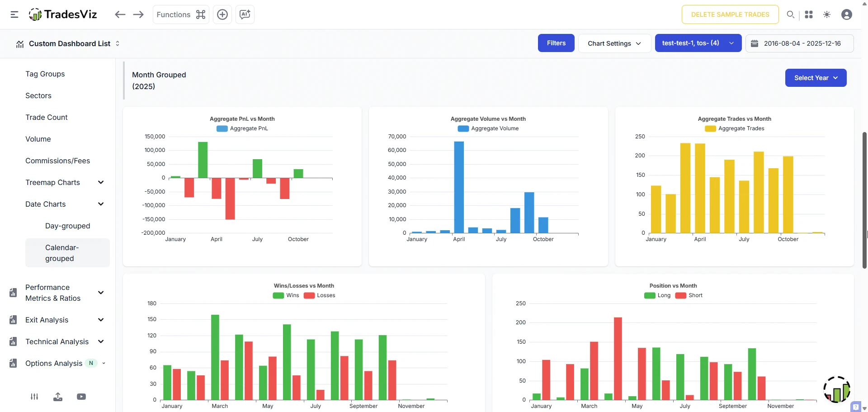
Task: Click the dashboard chart icon beside Custom Dashboard List
Action: point(20,44)
